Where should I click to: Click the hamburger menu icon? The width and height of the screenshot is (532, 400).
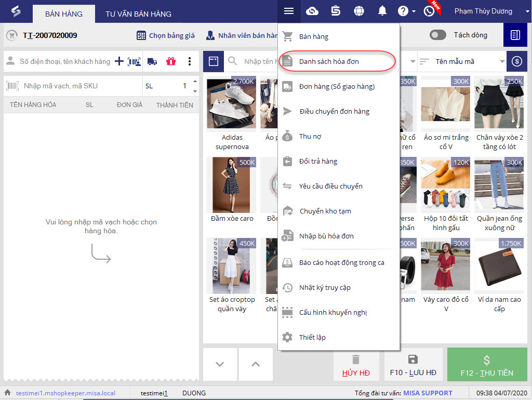click(x=289, y=11)
